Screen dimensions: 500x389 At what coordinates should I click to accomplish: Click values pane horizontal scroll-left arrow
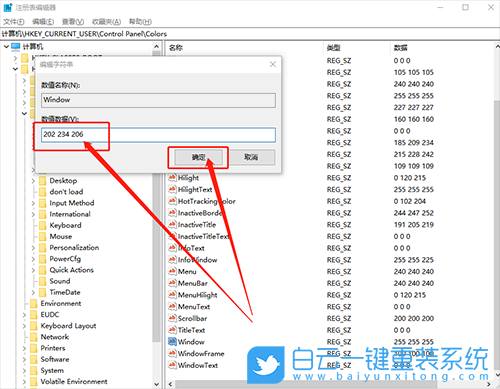170,384
